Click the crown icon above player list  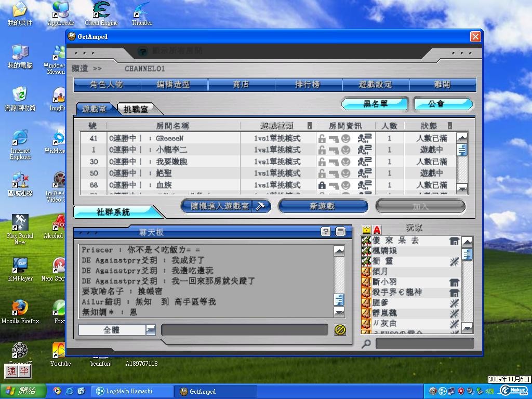(366, 230)
